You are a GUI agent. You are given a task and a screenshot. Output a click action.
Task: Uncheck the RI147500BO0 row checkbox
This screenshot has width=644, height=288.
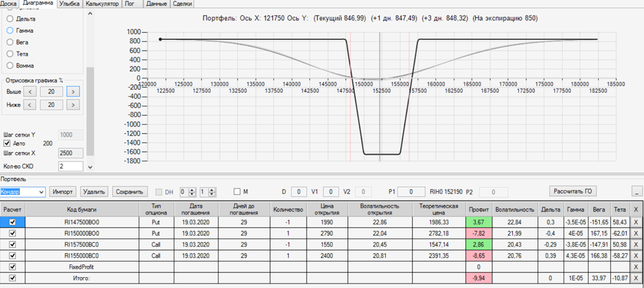coord(13,222)
